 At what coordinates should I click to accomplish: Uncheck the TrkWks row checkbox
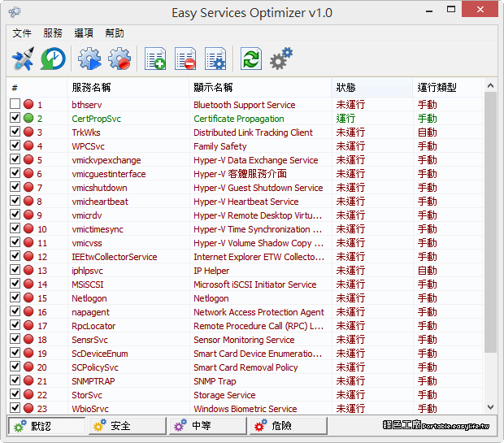(x=15, y=132)
